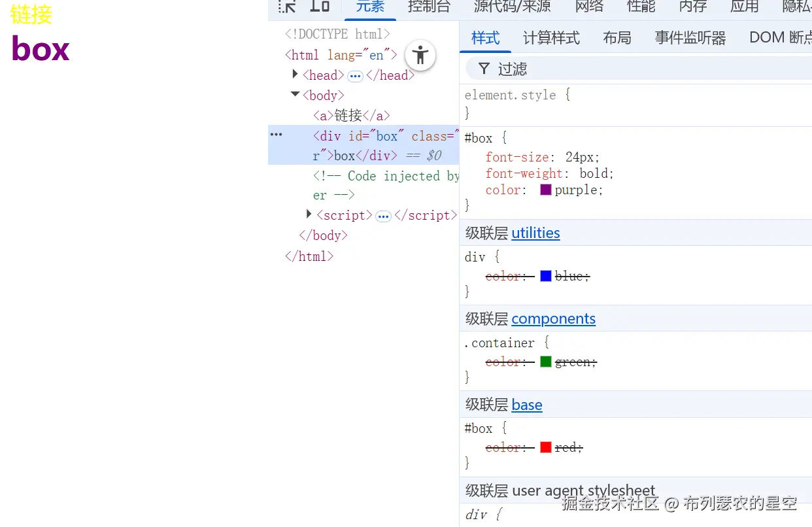
Task: Select the DOCTYPE html row
Action: [x=337, y=34]
